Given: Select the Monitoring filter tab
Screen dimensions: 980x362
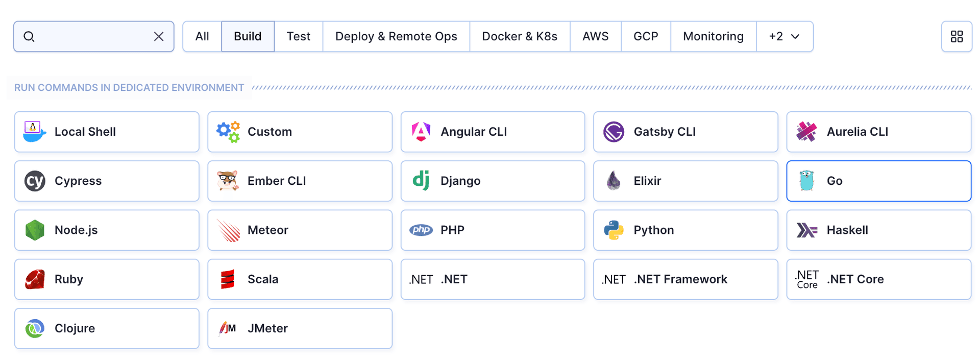Looking at the screenshot, I should [x=713, y=36].
